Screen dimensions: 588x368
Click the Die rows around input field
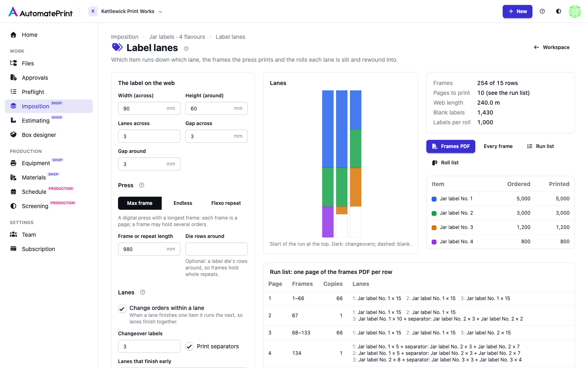[216, 249]
